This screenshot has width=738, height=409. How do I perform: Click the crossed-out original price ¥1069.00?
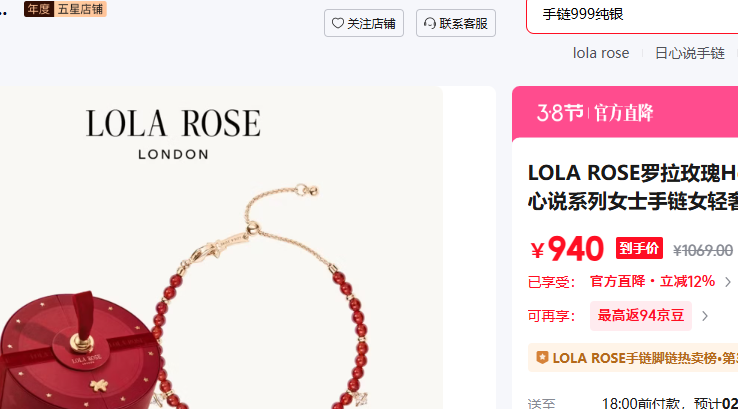click(703, 250)
